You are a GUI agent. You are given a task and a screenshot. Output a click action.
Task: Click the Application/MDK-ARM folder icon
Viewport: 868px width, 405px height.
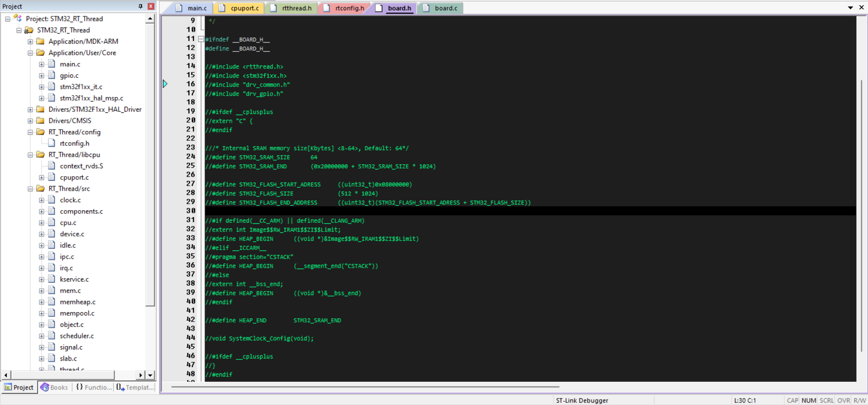pos(40,41)
